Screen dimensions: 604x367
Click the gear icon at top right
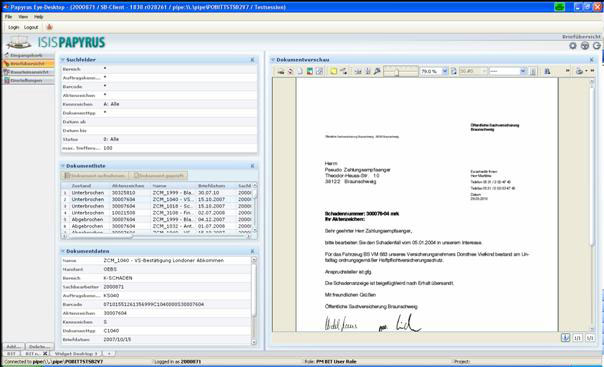(573, 46)
